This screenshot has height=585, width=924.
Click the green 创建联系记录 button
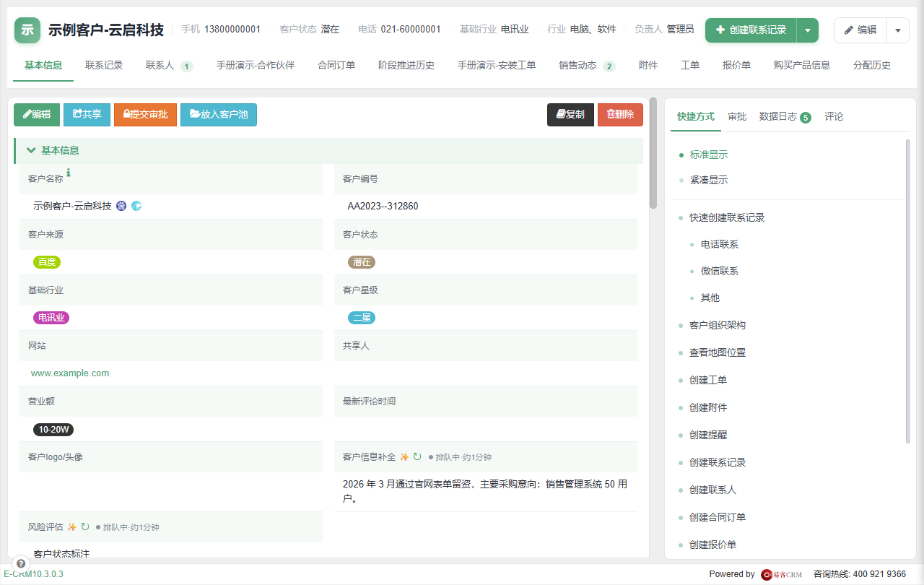(751, 30)
